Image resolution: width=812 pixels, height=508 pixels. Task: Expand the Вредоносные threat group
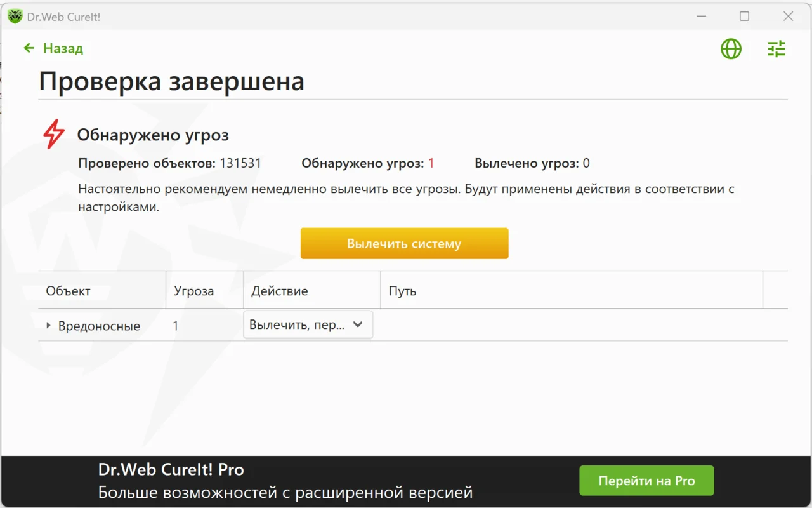pyautogui.click(x=48, y=326)
